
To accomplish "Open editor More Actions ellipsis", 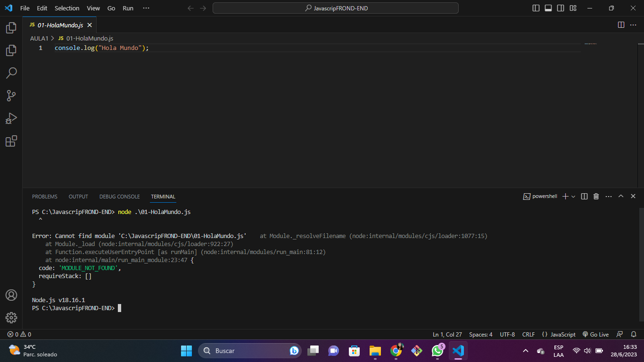I will pos(634,25).
